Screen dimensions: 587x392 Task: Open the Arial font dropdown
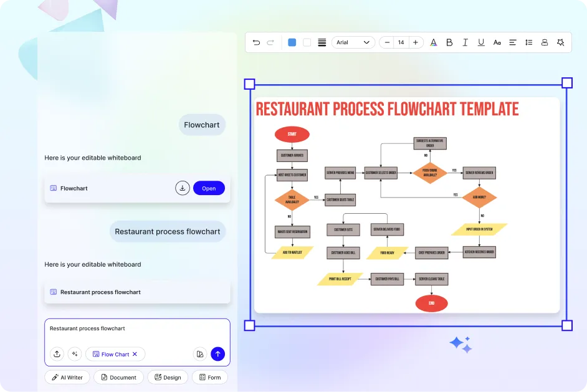tap(353, 42)
